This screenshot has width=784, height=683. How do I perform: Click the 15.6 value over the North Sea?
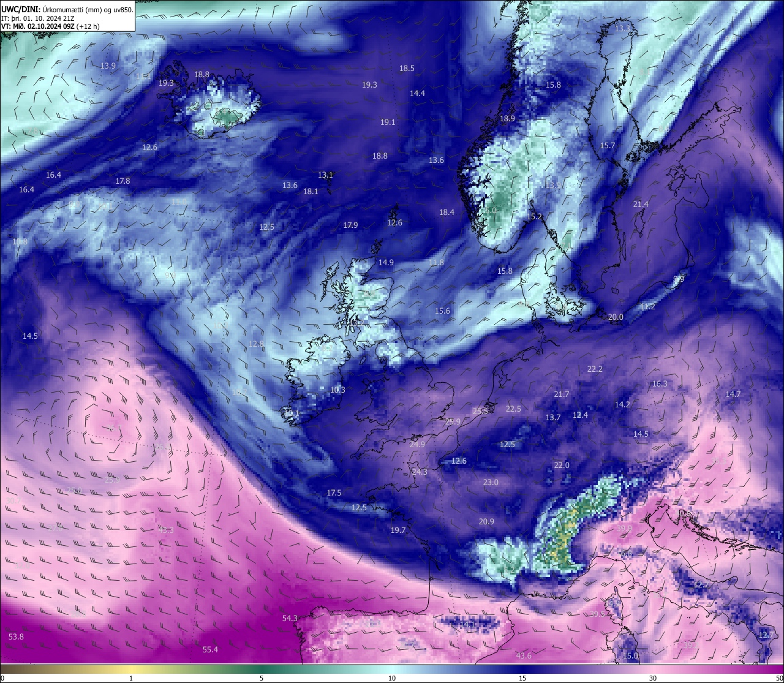tap(442, 311)
